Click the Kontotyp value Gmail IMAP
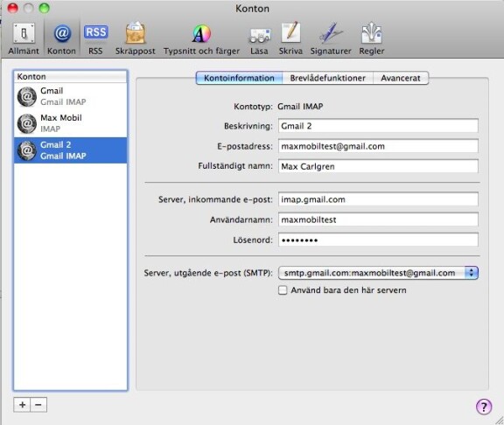 click(x=300, y=107)
